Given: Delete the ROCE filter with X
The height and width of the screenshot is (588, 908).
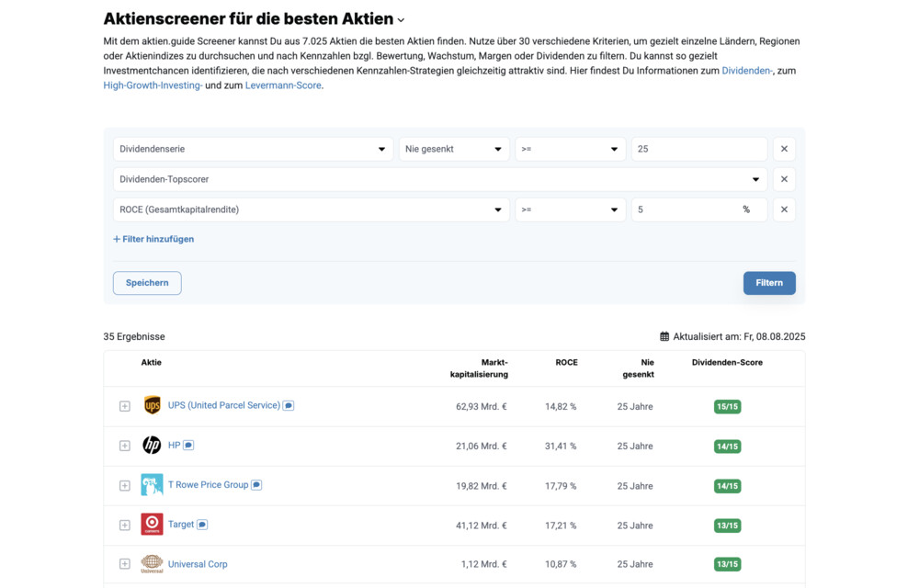Looking at the screenshot, I should pyautogui.click(x=784, y=209).
